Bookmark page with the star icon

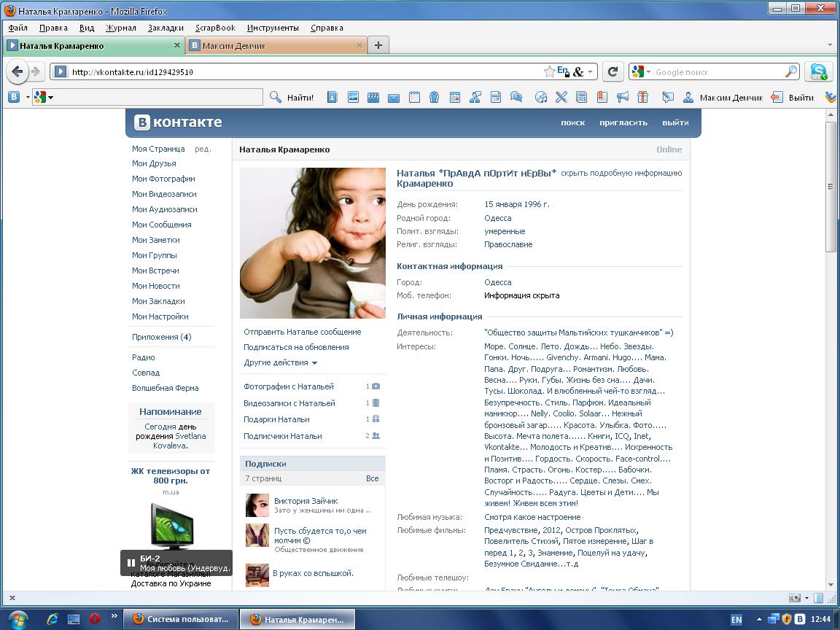click(549, 71)
